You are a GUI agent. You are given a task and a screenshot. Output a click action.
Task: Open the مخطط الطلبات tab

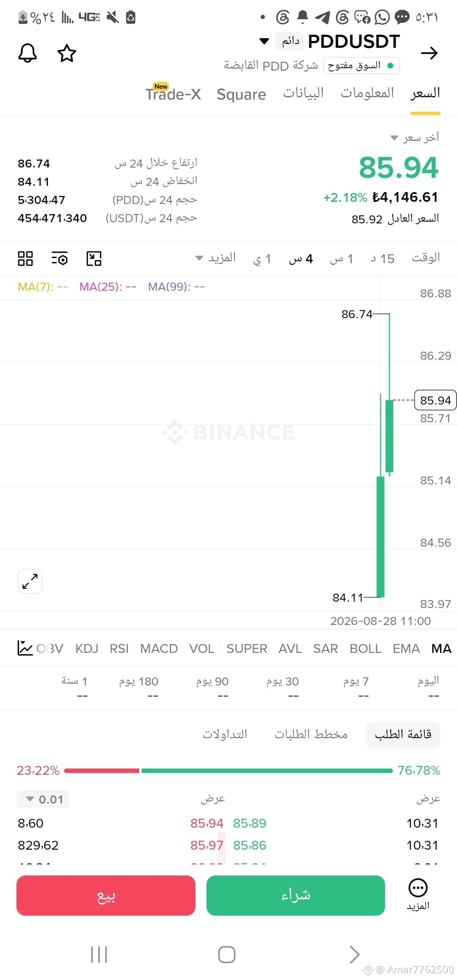[x=311, y=735]
